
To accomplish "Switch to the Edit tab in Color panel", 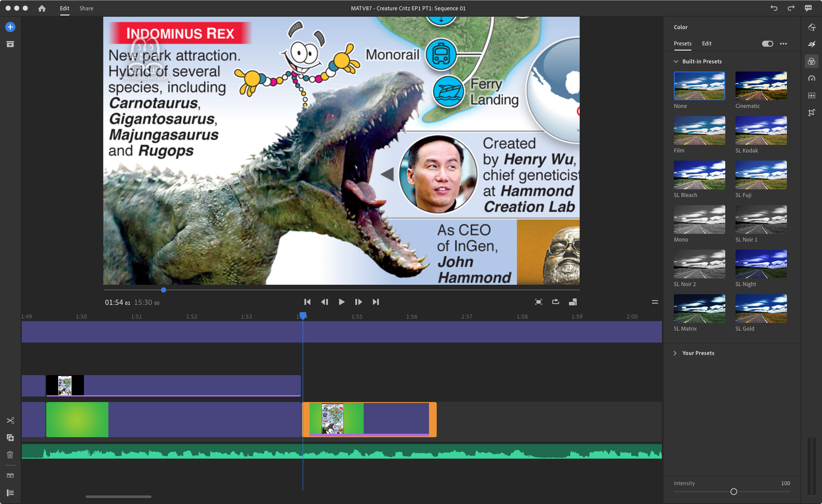I will click(x=706, y=44).
